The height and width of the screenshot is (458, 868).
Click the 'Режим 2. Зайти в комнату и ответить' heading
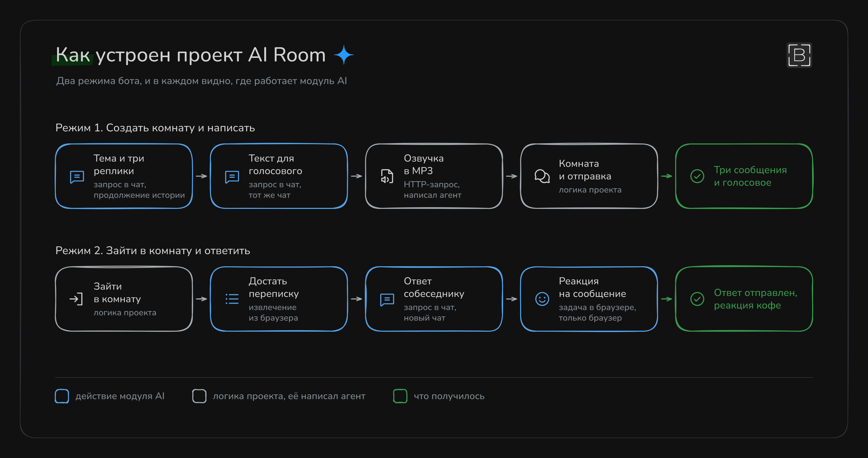(x=153, y=251)
